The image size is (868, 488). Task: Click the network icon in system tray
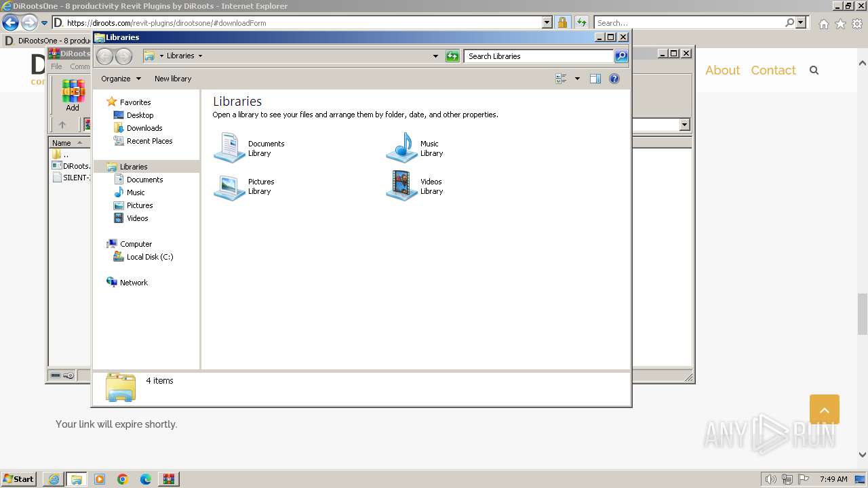(787, 479)
